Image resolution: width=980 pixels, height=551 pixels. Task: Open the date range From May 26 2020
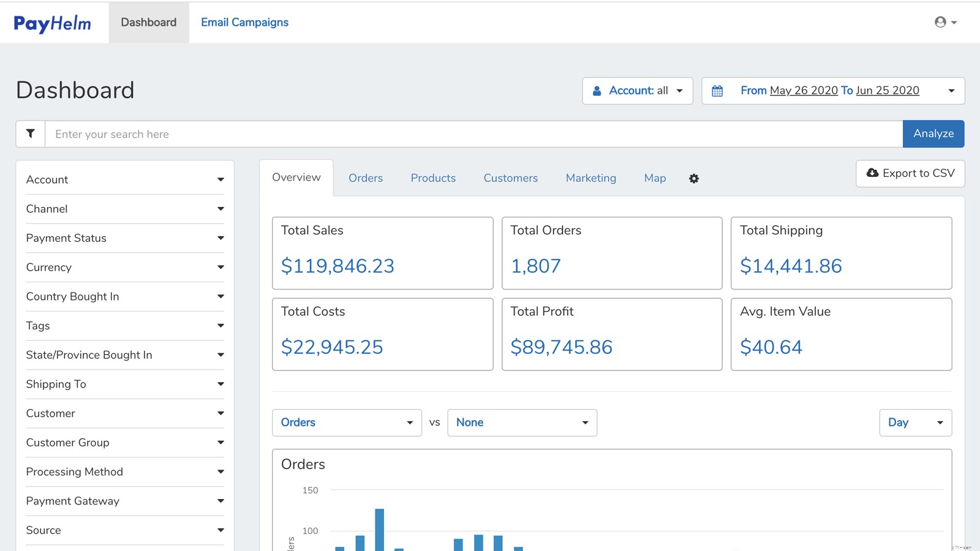[804, 90]
